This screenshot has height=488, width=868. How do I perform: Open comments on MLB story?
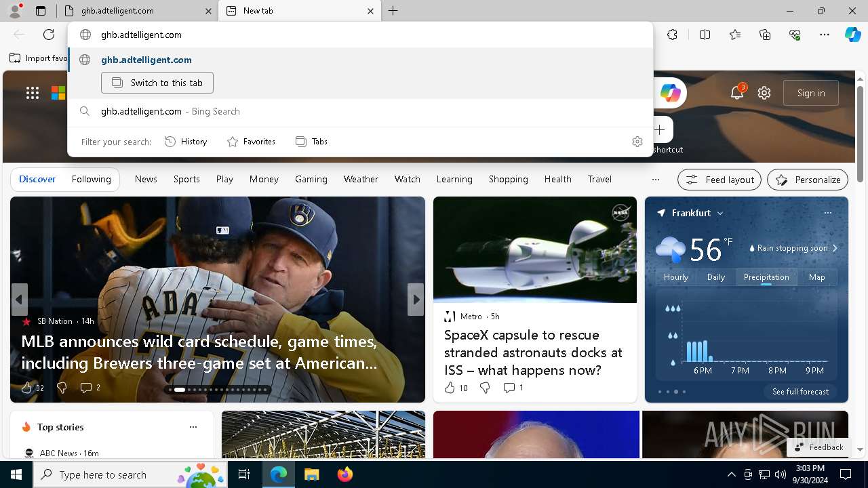[x=86, y=388]
